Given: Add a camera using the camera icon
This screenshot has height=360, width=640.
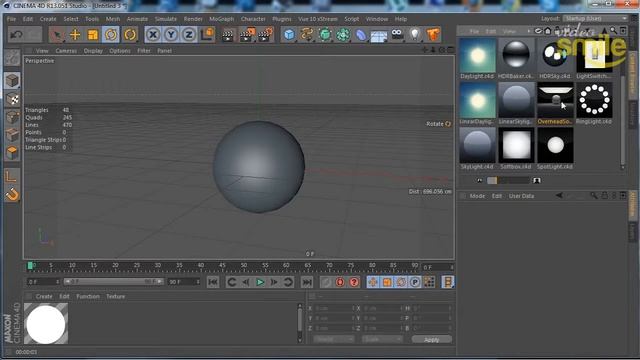Looking at the screenshot, I should click(x=397, y=35).
